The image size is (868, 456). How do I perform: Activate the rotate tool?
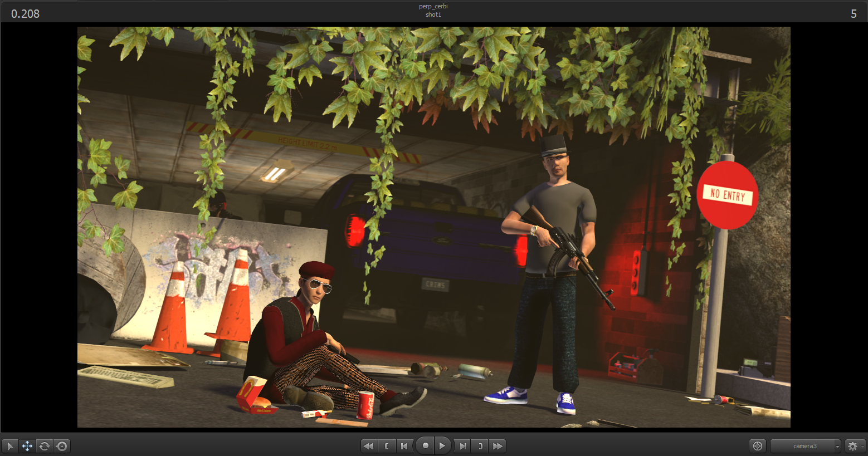(45, 446)
